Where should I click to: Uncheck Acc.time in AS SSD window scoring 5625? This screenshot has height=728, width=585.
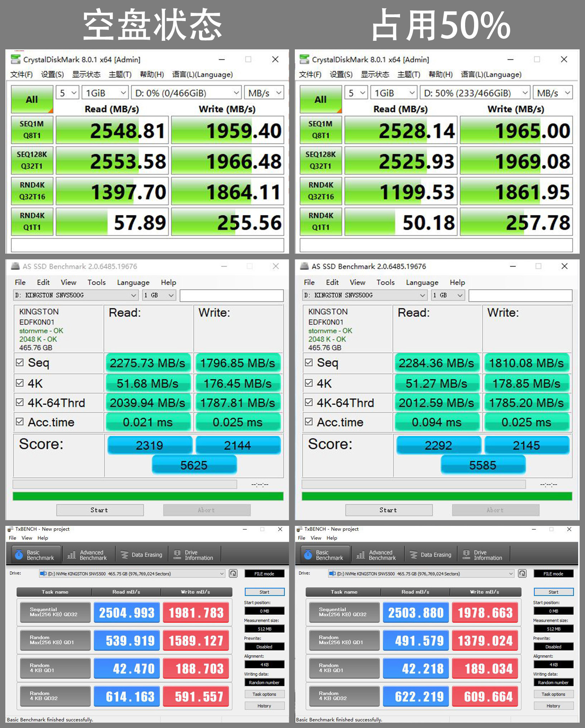tap(20, 421)
